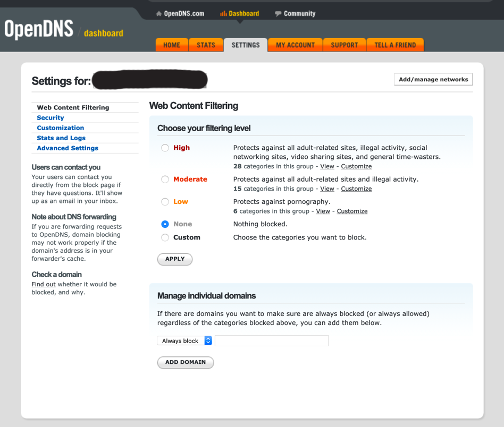Open the Advanced Settings section

click(68, 148)
